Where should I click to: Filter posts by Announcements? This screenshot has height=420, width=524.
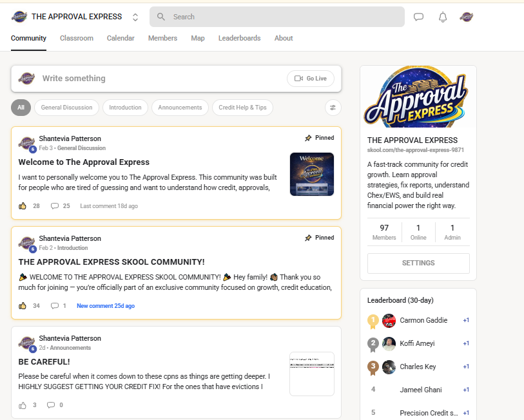180,108
